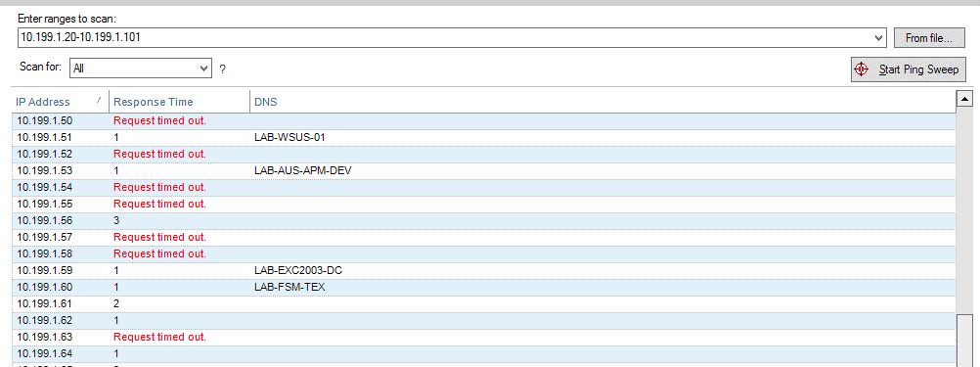980x367 pixels.
Task: Select row 10.199.1.59
Action: (x=484, y=270)
